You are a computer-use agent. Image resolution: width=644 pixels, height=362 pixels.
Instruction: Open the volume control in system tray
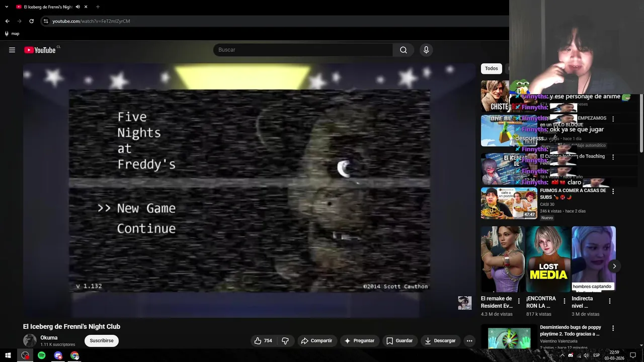click(x=586, y=355)
